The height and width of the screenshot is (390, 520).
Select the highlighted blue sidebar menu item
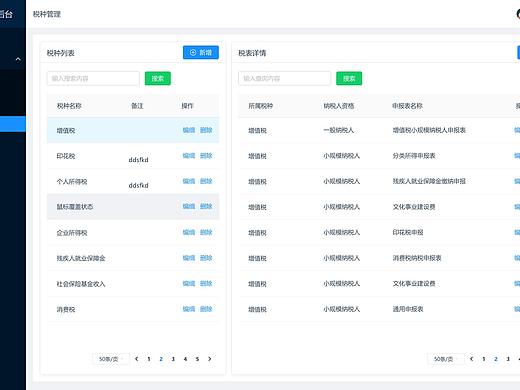(13, 124)
